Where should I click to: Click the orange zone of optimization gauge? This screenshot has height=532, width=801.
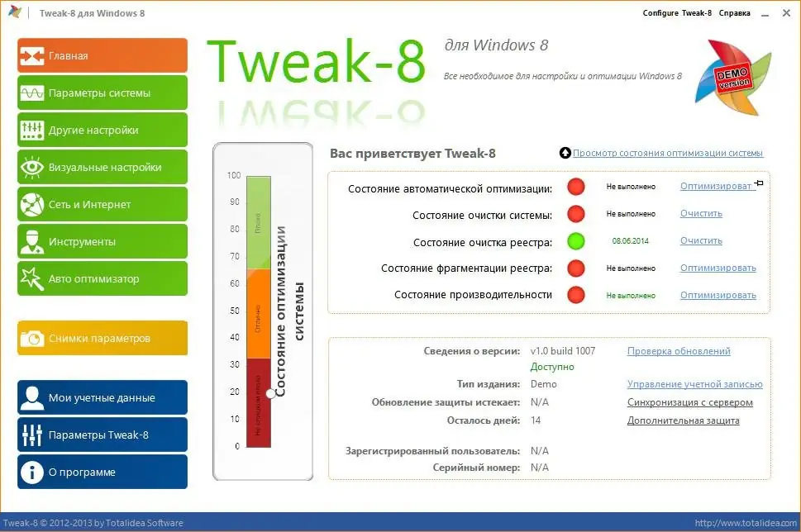coord(259,313)
